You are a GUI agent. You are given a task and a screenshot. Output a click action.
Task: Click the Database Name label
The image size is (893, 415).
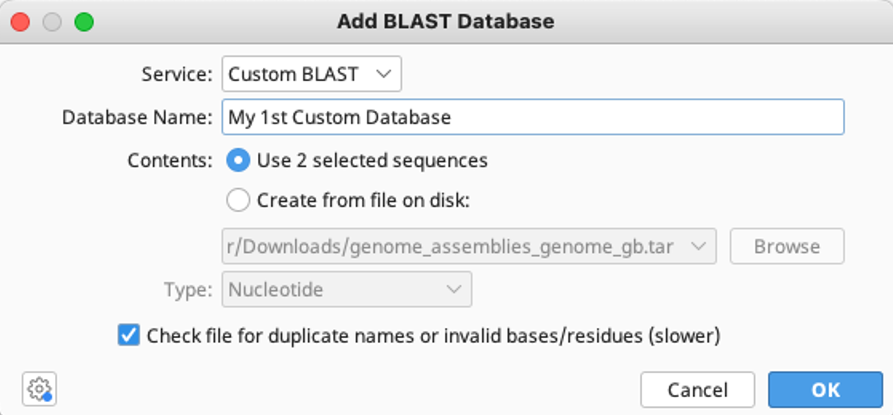coord(137,117)
